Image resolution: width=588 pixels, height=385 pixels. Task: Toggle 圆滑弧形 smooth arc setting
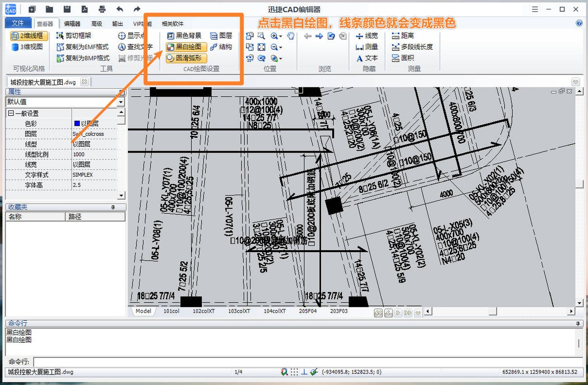(186, 58)
